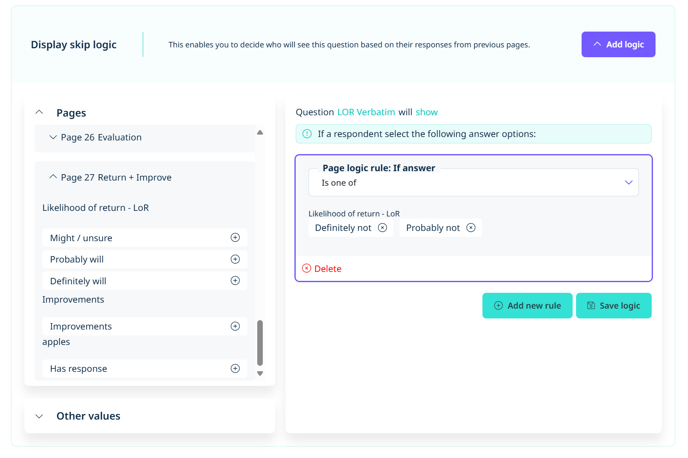688x458 pixels.
Task: Remove the 'Definitely not' tag
Action: tap(382, 228)
